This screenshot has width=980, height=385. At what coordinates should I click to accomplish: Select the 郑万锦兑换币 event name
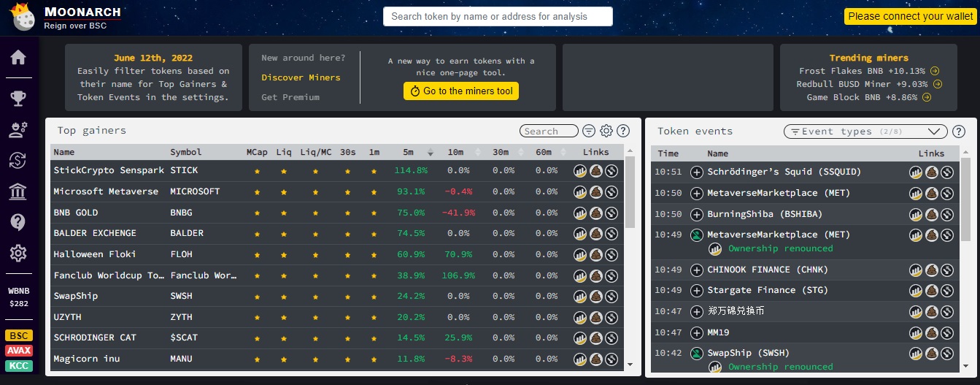736,311
